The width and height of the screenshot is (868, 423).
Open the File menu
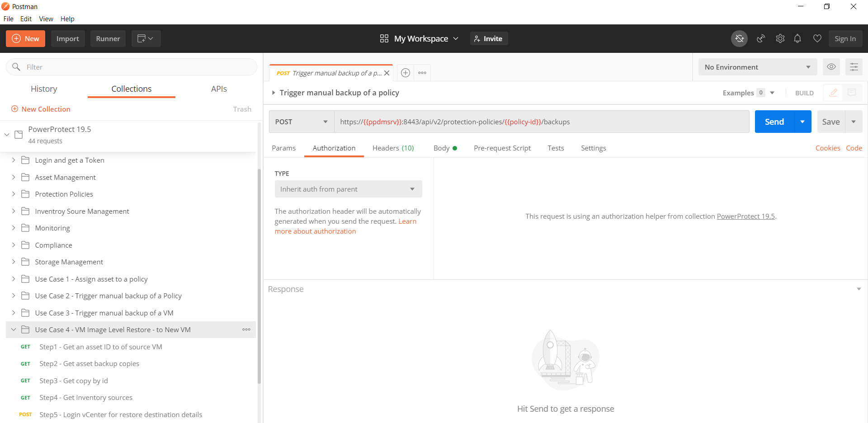[9, 19]
